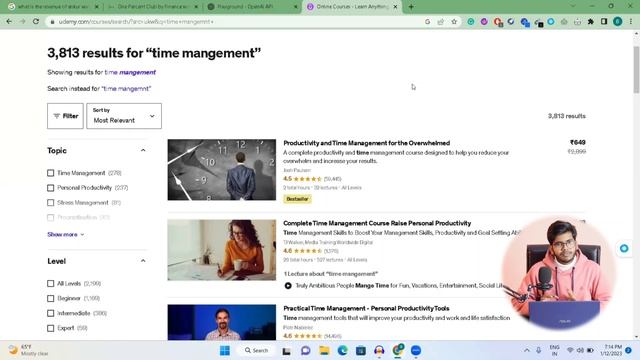
Task: Check the Intermediate level filter
Action: [51, 313]
